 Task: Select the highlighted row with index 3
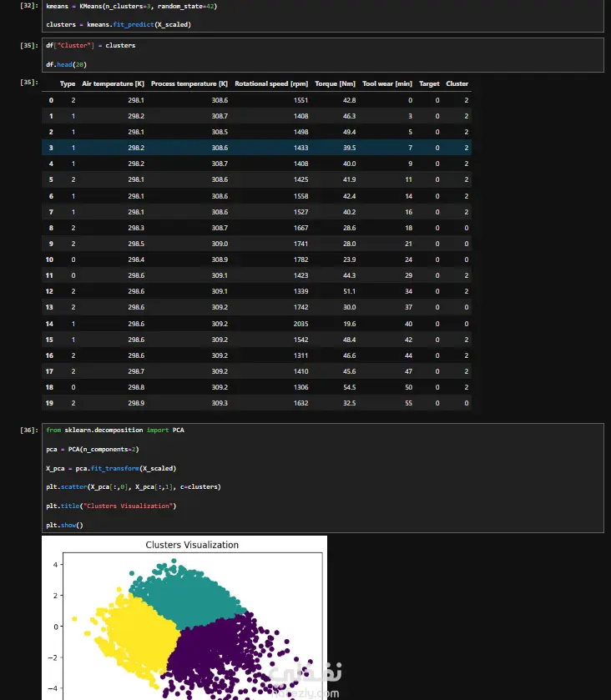pos(257,148)
